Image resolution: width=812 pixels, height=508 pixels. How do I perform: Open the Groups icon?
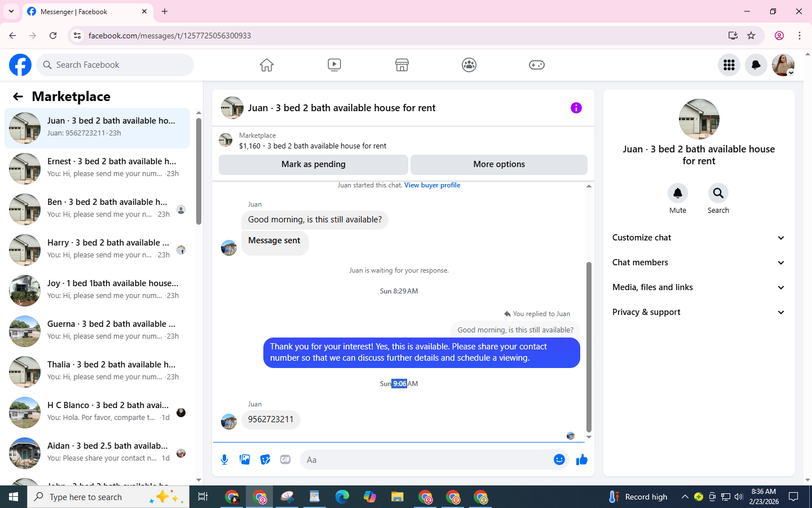pos(469,65)
